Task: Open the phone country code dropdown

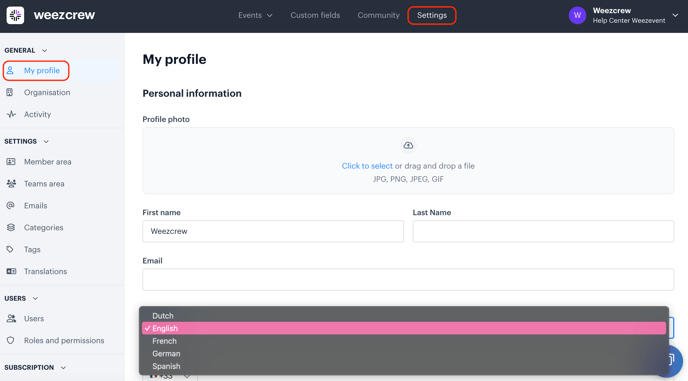Action: click(170, 377)
